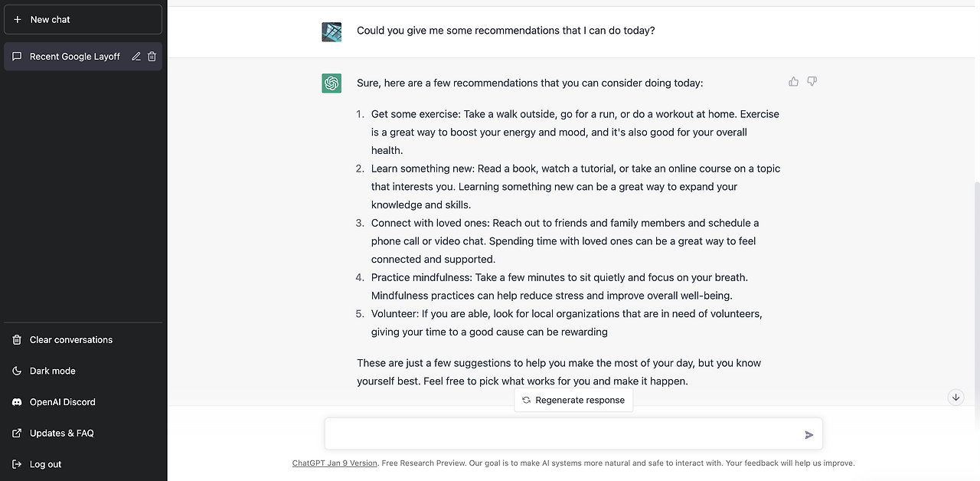
Task: Click the plus icon for new chat
Action: (18, 19)
